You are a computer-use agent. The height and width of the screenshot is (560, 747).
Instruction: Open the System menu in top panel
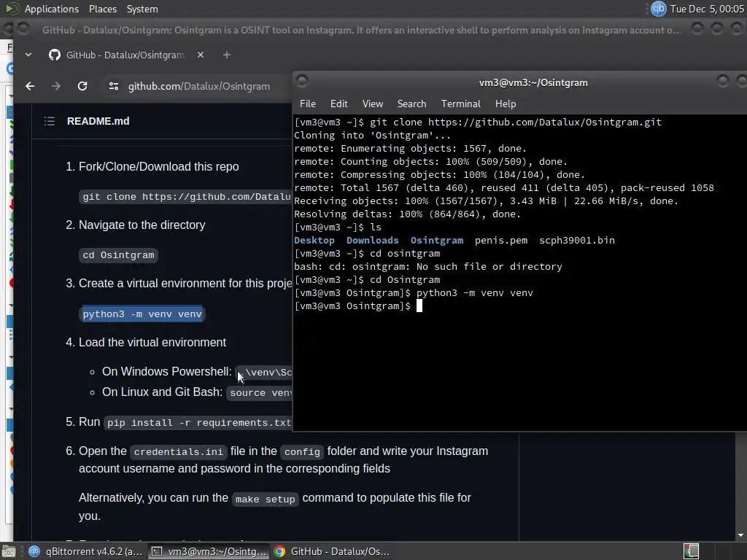[142, 9]
